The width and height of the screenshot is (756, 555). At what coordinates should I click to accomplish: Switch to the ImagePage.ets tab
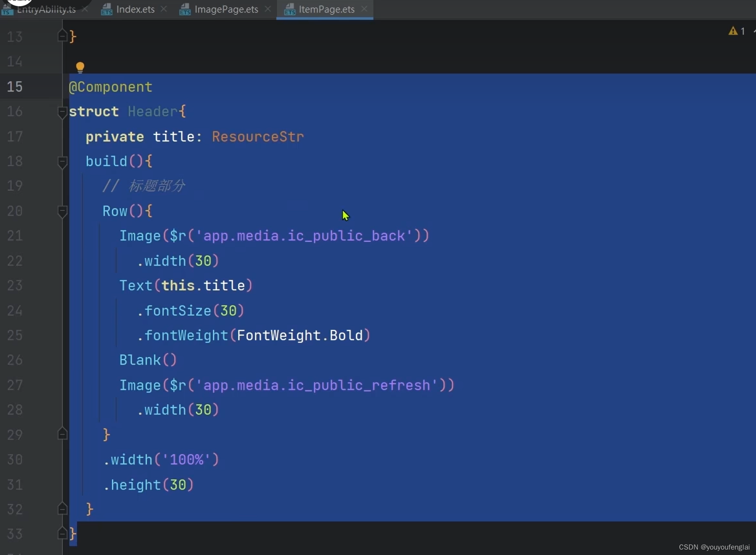point(226,9)
